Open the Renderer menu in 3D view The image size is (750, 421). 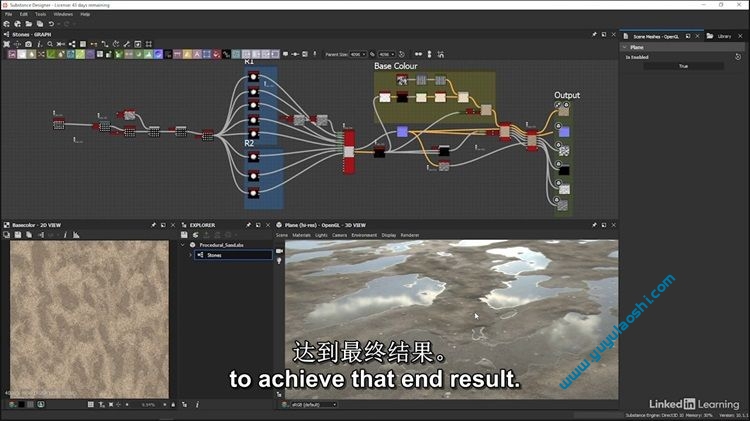[410, 235]
